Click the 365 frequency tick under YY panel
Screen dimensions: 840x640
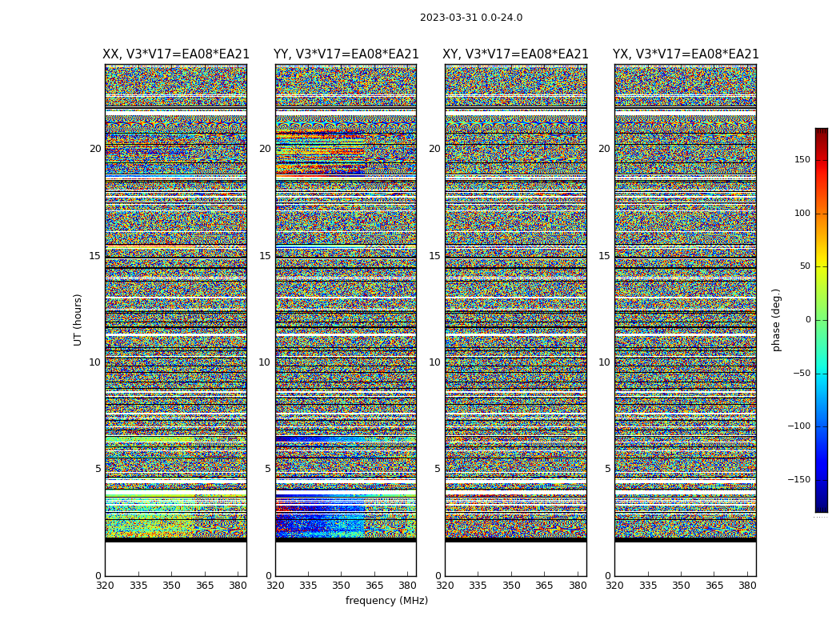coord(374,586)
